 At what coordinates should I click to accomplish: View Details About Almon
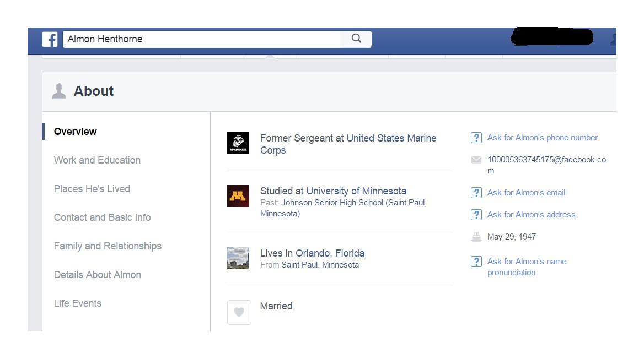98,275
